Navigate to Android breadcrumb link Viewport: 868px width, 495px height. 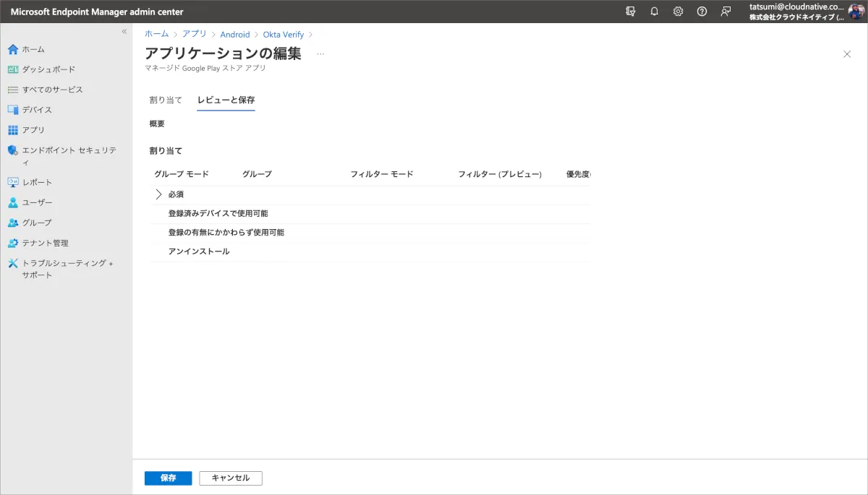(x=235, y=34)
